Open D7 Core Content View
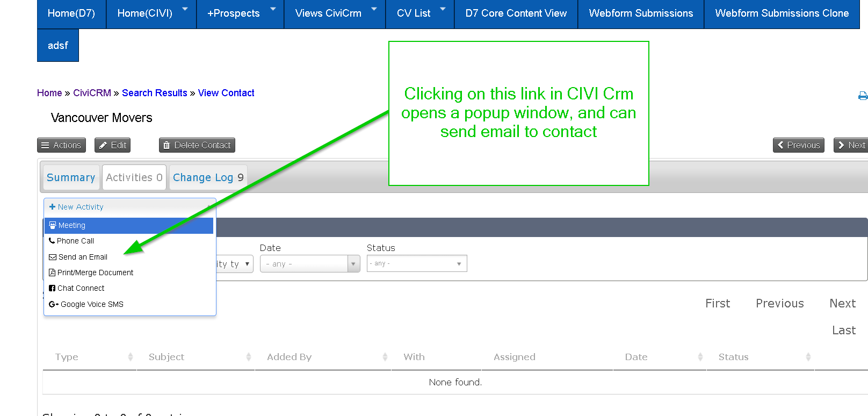Viewport: 868px width, 416px height. 516,13
